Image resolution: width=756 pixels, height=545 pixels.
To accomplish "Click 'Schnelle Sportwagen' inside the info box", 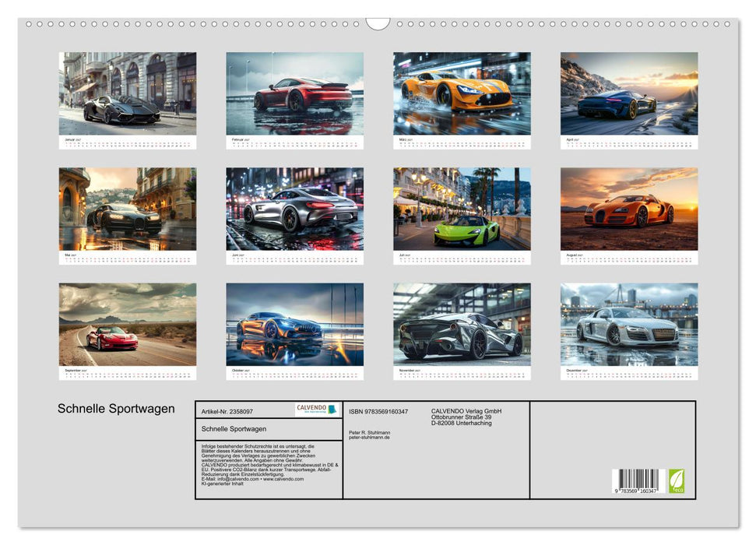I will point(234,429).
